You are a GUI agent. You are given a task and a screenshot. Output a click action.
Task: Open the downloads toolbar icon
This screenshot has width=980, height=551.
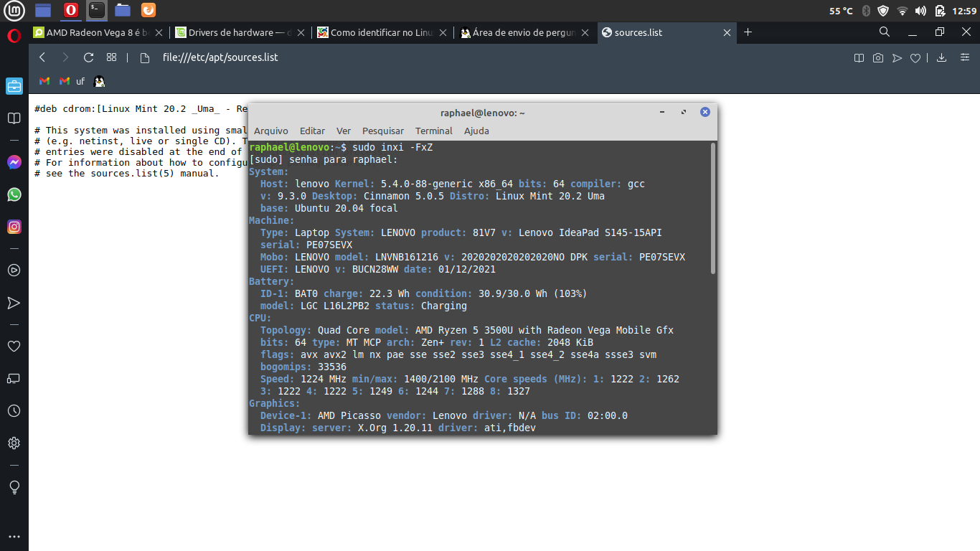[x=942, y=58]
